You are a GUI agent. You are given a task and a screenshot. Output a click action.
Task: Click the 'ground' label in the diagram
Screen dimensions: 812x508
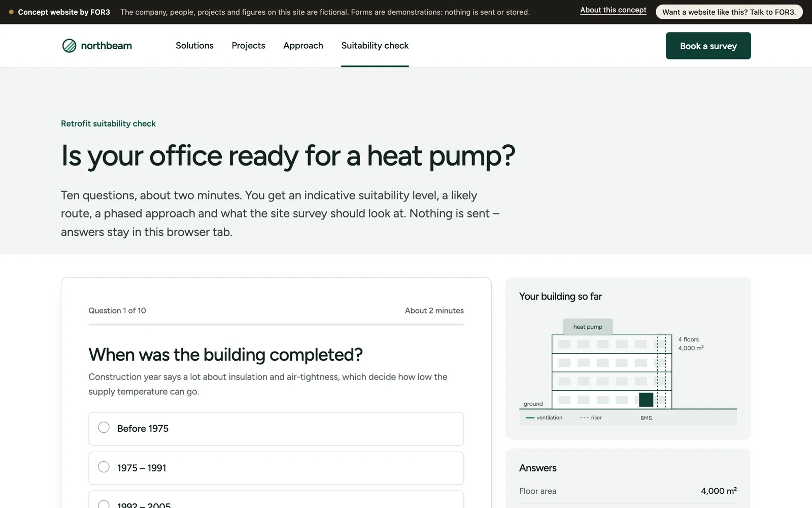tap(533, 404)
